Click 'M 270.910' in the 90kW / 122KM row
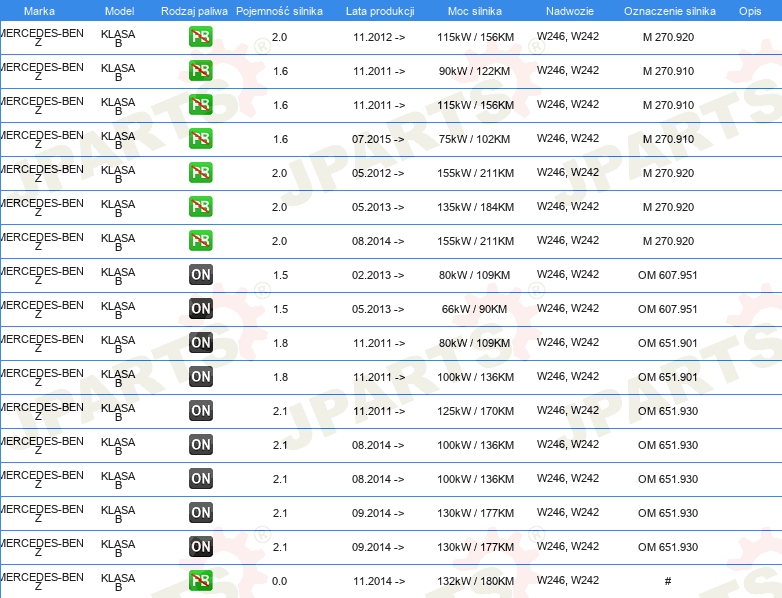 coord(668,71)
